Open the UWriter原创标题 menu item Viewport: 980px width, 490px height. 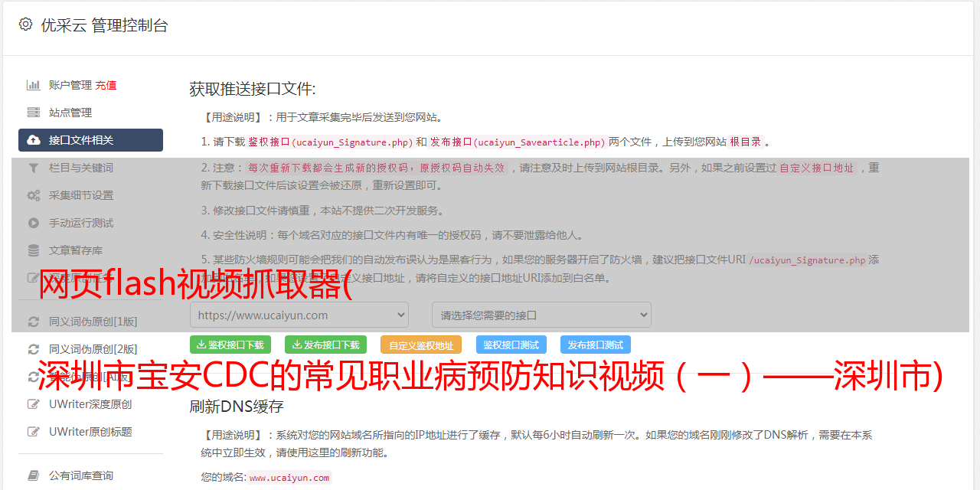[x=90, y=432]
